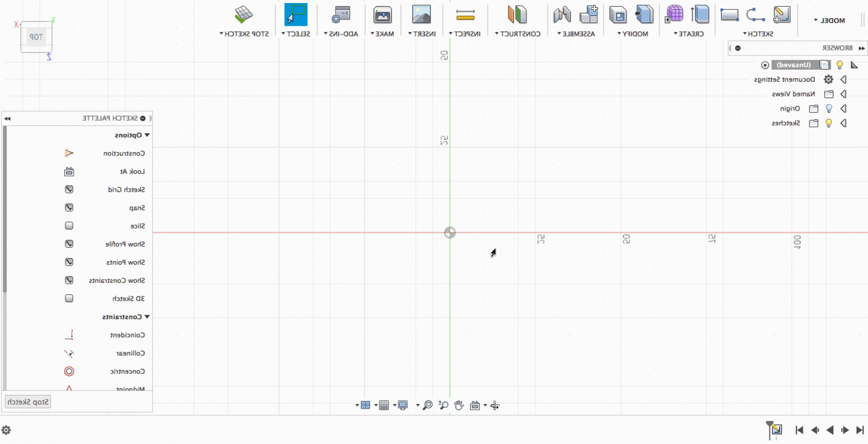This screenshot has height=444, width=868.
Task: Click the Unsaved component activate radio button
Action: coord(765,65)
